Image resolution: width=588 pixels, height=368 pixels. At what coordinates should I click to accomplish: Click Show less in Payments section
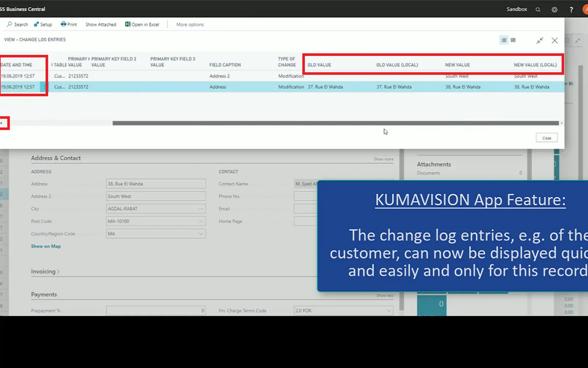(384, 296)
